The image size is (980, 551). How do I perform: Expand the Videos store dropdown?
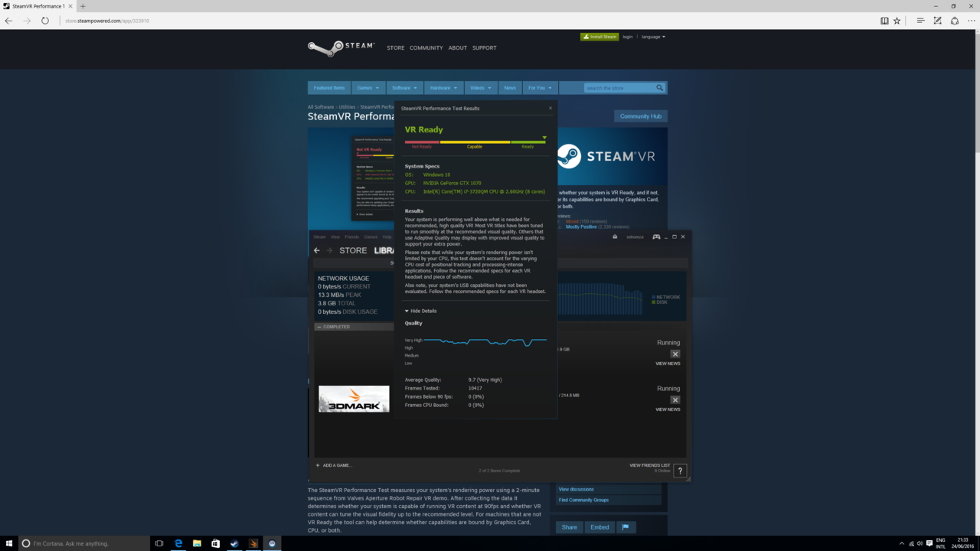tap(481, 88)
